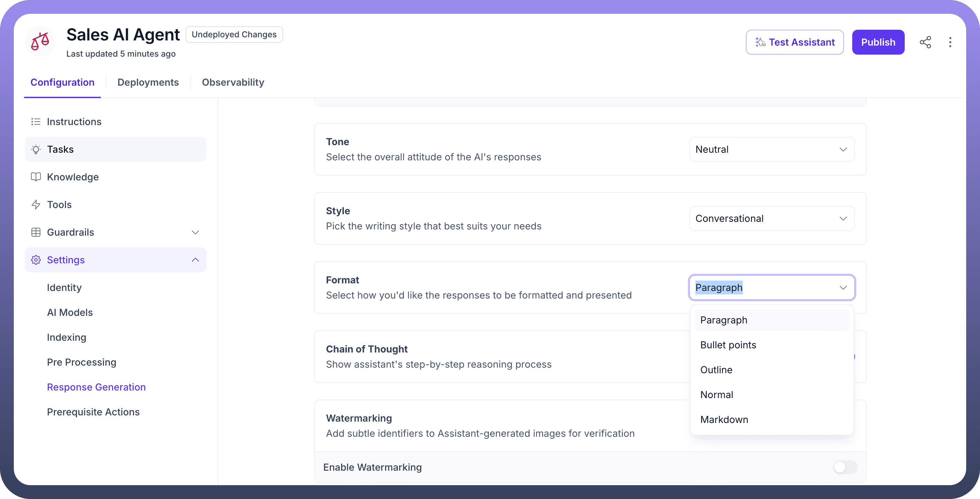The height and width of the screenshot is (499, 980).
Task: Click the Tools lightning bolt icon
Action: tap(36, 205)
